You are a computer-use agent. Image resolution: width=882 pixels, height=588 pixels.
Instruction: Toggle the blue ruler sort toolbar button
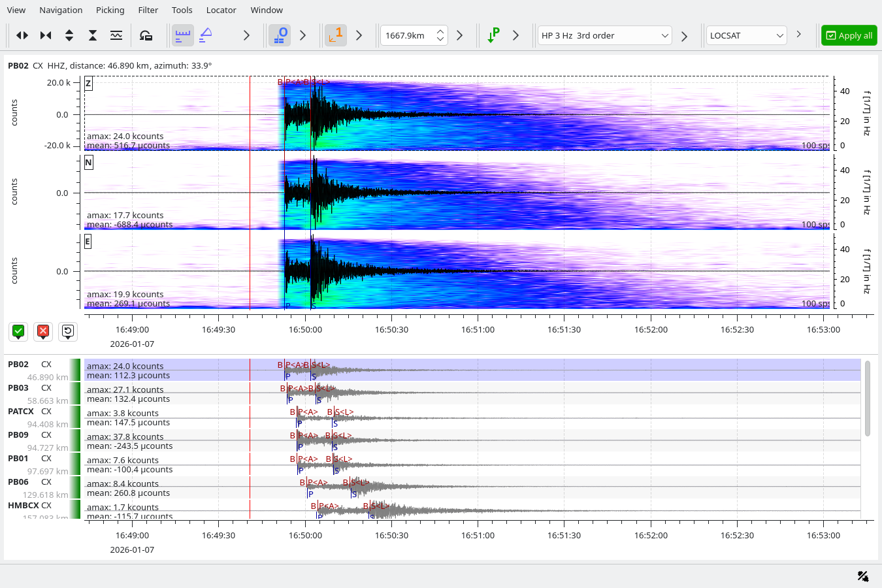point(183,35)
